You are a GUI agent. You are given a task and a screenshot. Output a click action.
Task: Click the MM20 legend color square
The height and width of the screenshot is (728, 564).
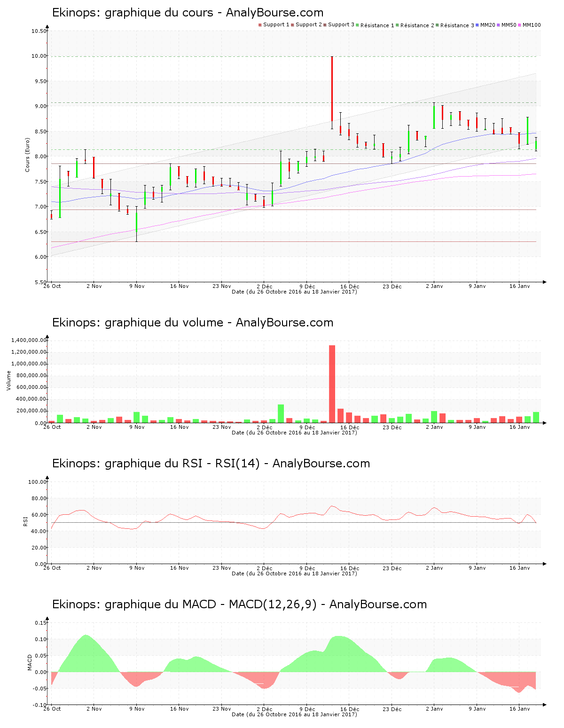point(478,25)
